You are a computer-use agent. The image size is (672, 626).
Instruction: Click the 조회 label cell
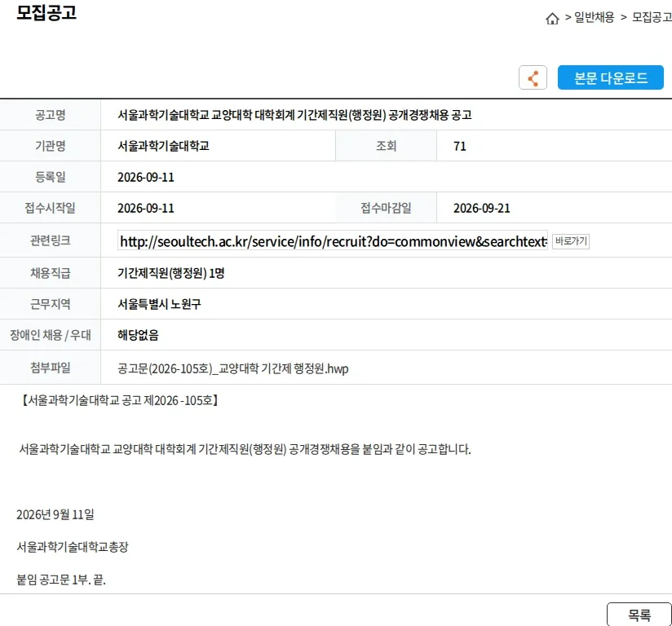(386, 146)
